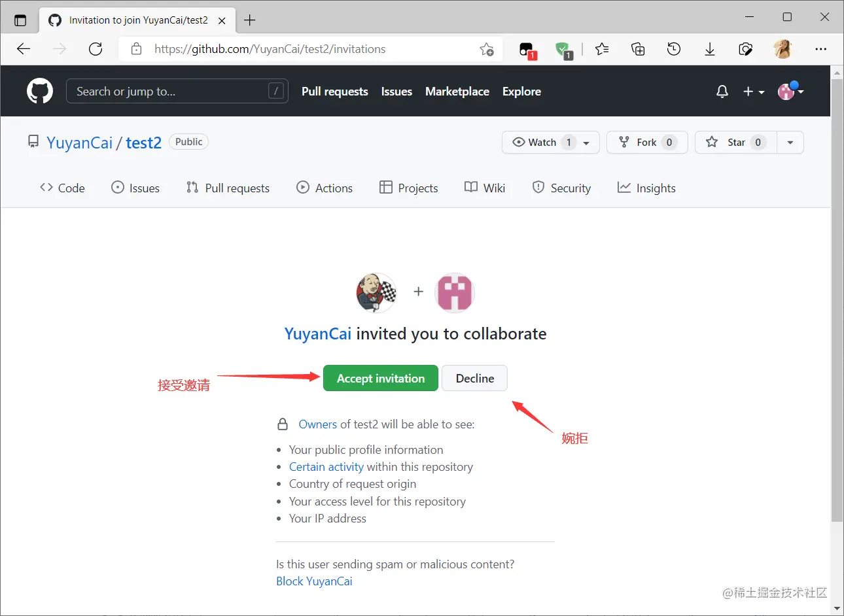The height and width of the screenshot is (616, 844).
Task: Open the Insights tab
Action: [646, 188]
